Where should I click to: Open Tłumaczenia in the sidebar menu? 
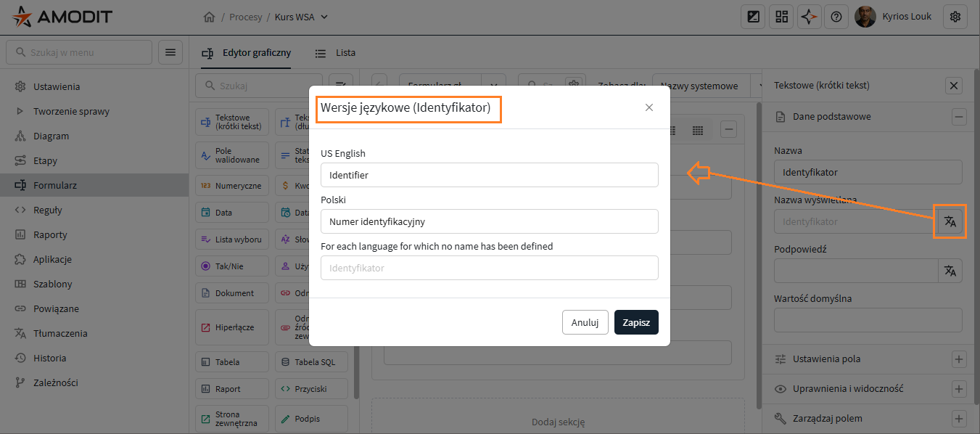pyautogui.click(x=60, y=333)
